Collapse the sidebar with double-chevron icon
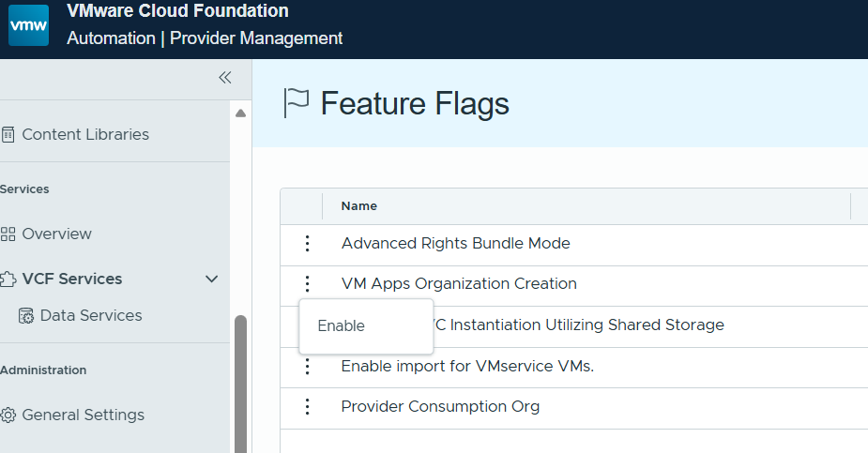The height and width of the screenshot is (453, 868). pos(224,78)
